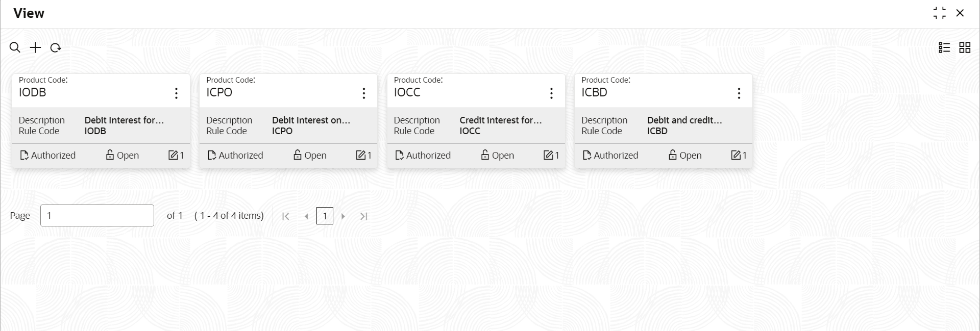Go to the next page

(x=343, y=216)
